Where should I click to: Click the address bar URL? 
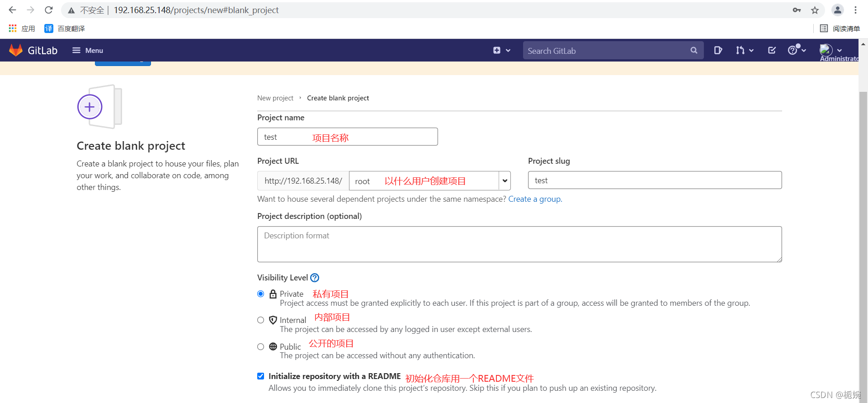pyautogui.click(x=196, y=10)
